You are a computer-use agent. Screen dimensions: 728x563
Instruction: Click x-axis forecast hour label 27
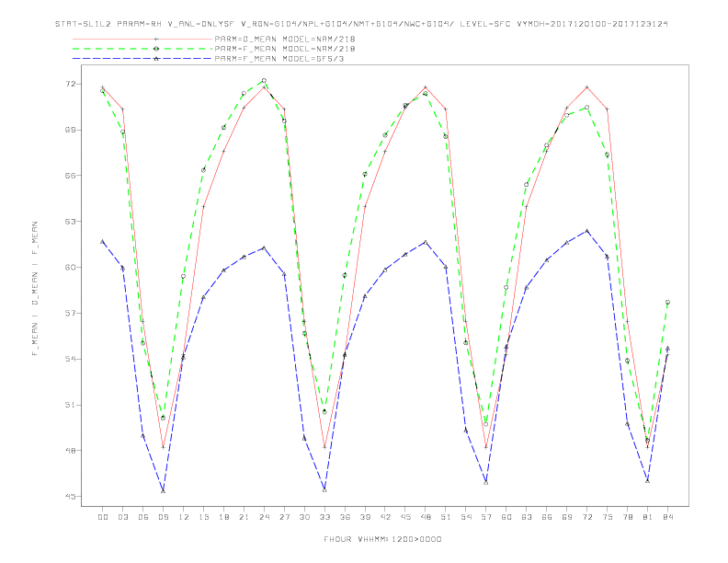284,517
